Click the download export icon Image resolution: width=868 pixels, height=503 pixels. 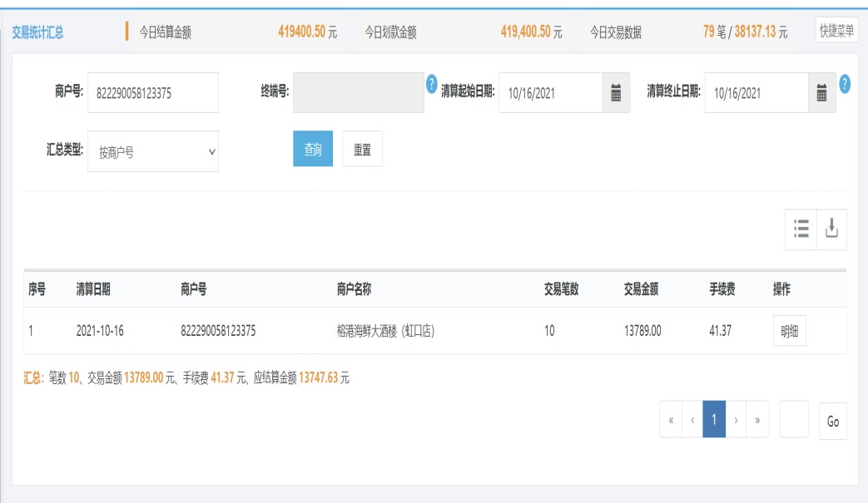(x=831, y=229)
